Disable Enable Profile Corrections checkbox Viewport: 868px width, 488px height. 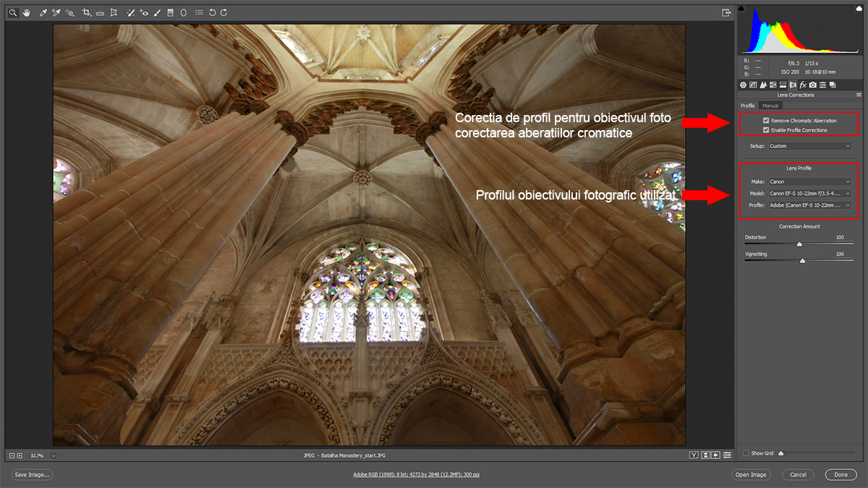click(766, 130)
